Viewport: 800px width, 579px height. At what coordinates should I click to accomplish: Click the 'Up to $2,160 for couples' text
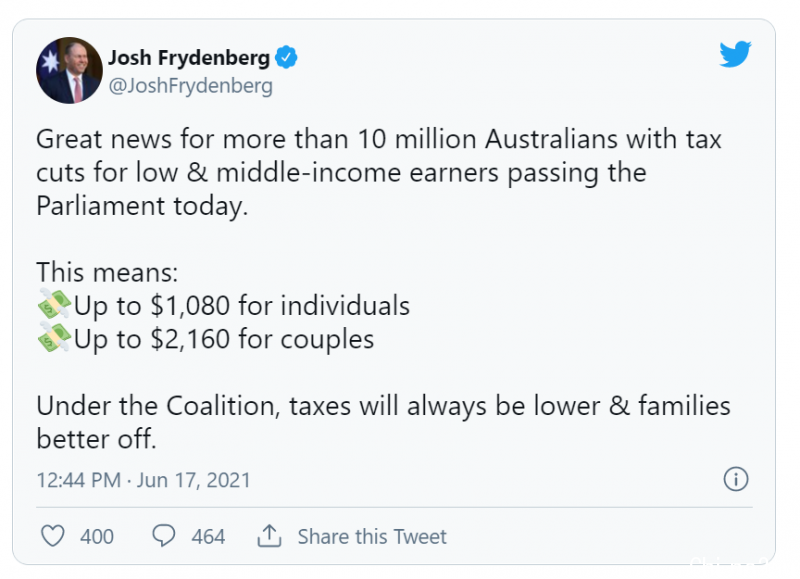[x=224, y=339]
